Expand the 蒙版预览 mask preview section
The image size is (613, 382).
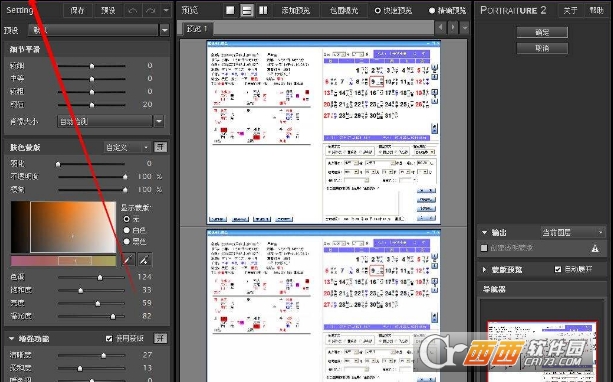coord(484,269)
